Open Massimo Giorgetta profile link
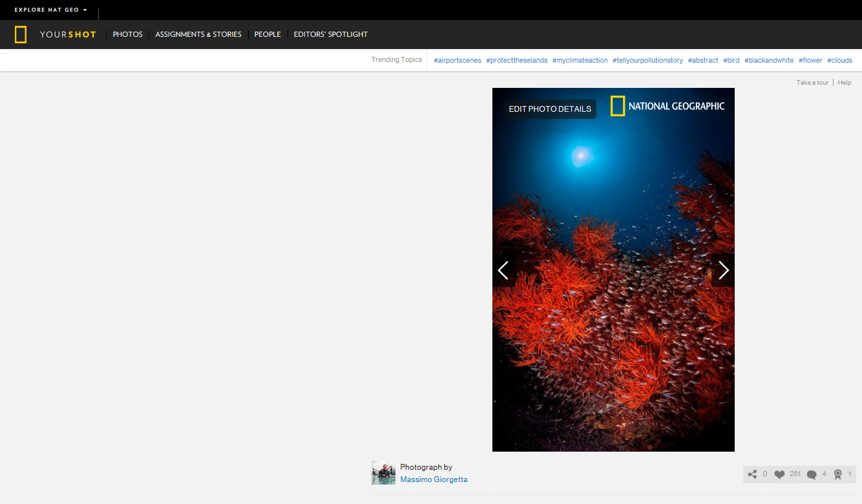This screenshot has width=862, height=504. (434, 479)
